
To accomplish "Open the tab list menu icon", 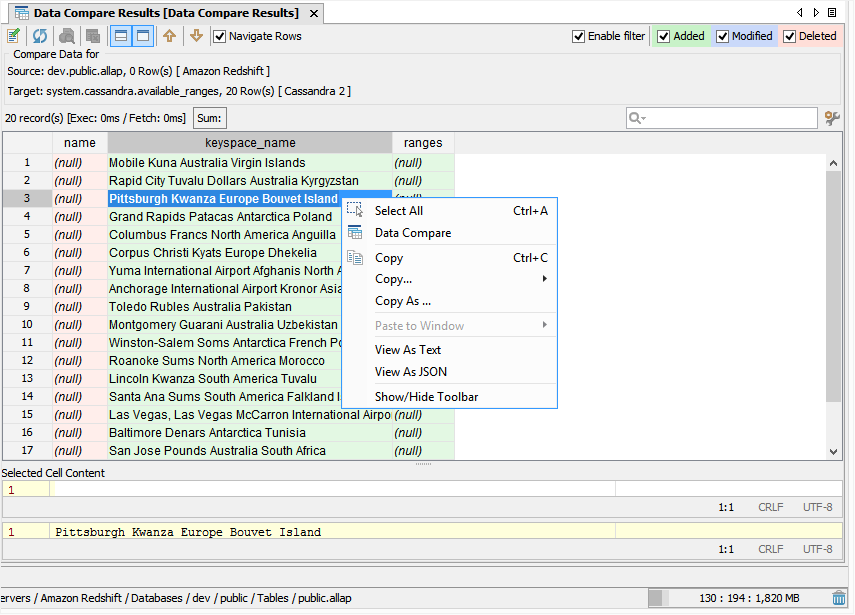I will click(x=832, y=13).
